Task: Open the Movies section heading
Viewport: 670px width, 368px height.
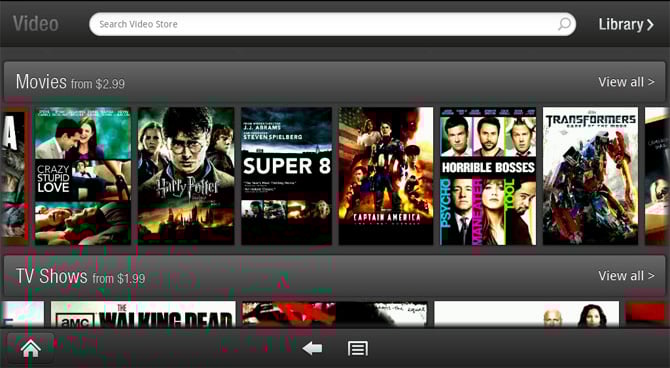Action: 41,82
